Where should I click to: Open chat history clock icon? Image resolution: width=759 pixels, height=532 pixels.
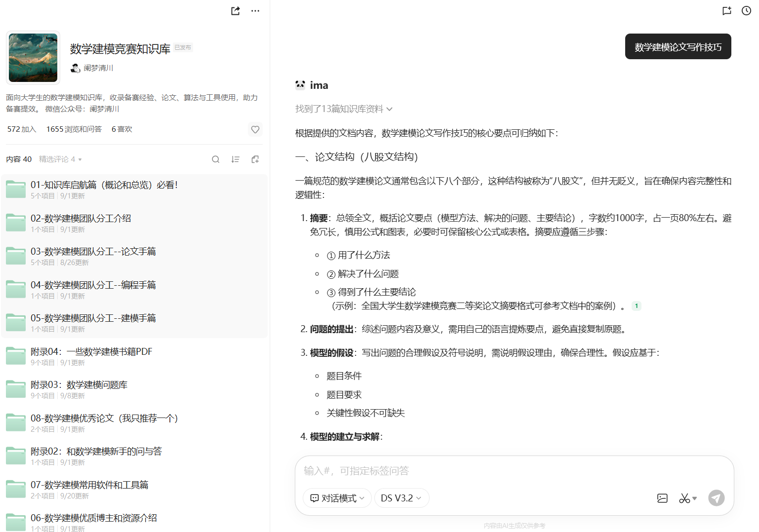[746, 11]
